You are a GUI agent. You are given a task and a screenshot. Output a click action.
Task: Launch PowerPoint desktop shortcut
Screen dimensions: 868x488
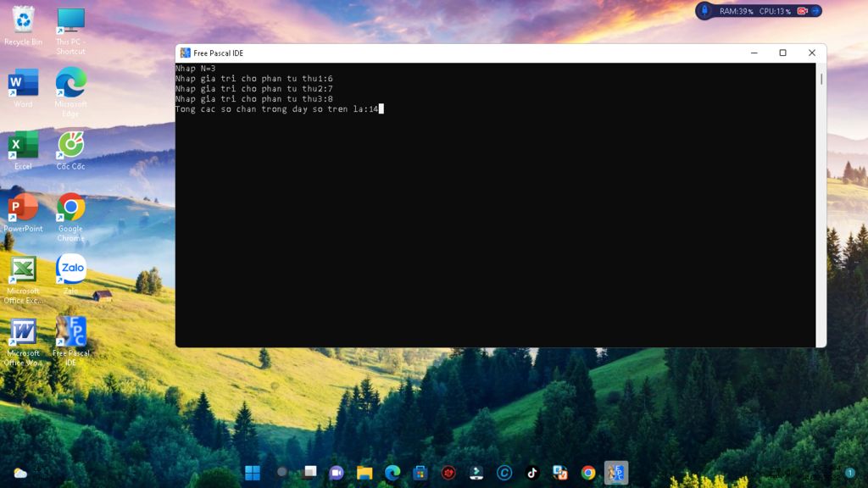[23, 213]
